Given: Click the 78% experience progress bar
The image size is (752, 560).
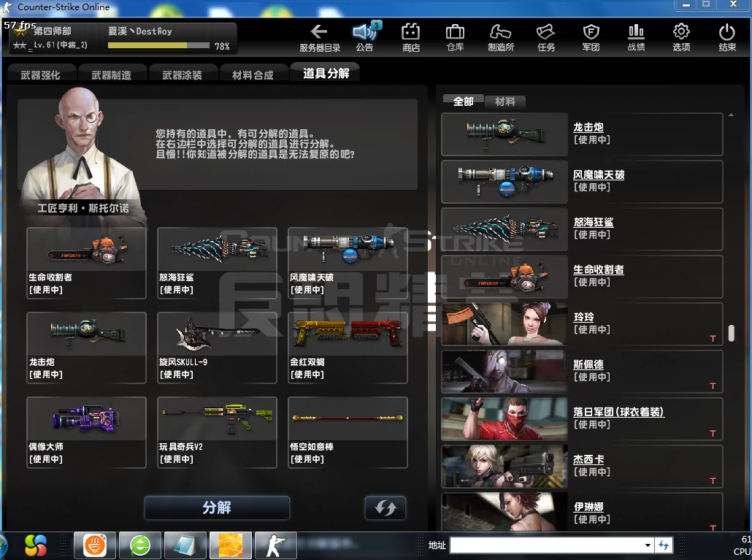Looking at the screenshot, I should tap(158, 45).
